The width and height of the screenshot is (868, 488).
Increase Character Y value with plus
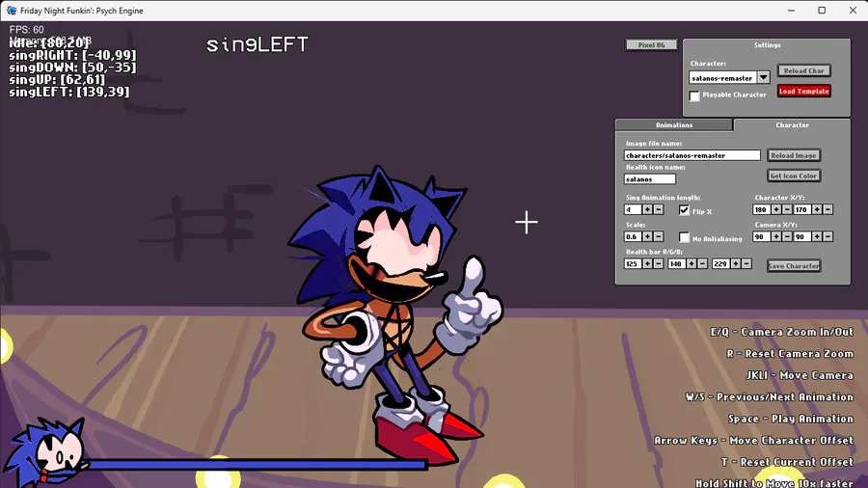(817, 209)
